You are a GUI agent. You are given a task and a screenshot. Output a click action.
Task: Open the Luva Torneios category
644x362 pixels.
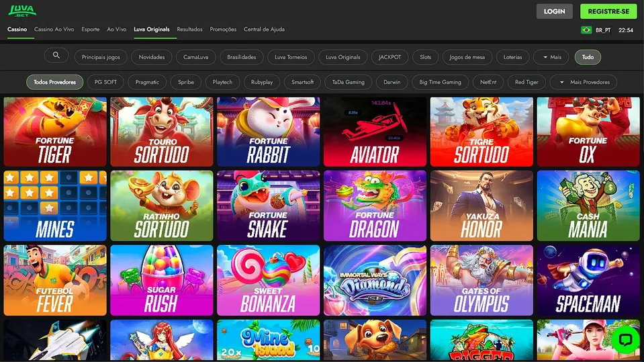click(x=291, y=57)
